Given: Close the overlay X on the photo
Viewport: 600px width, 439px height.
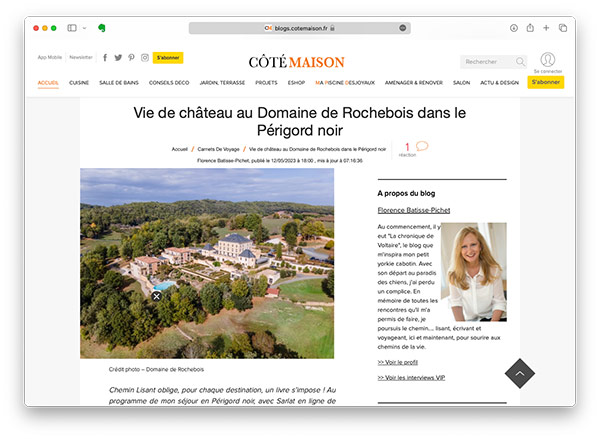Looking at the screenshot, I should (x=156, y=296).
